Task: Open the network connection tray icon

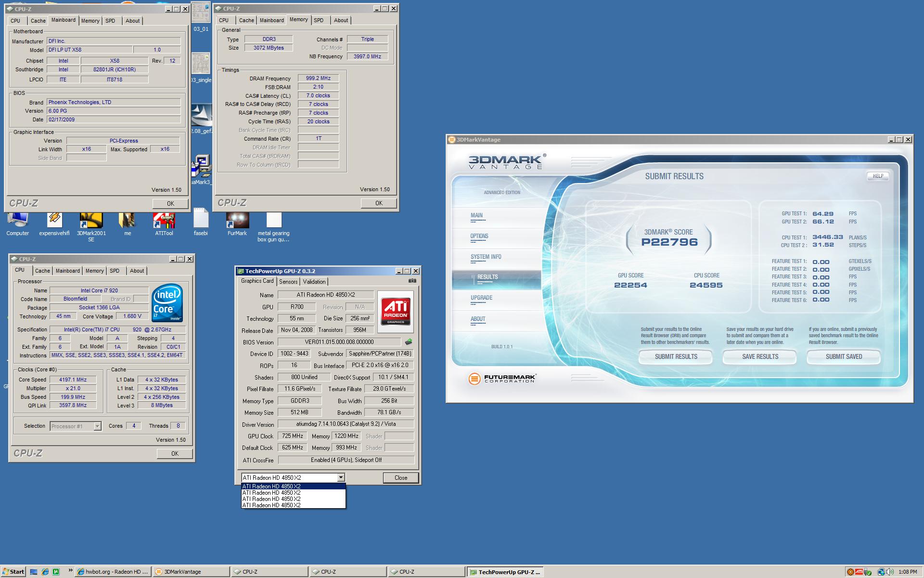Action: (881, 572)
